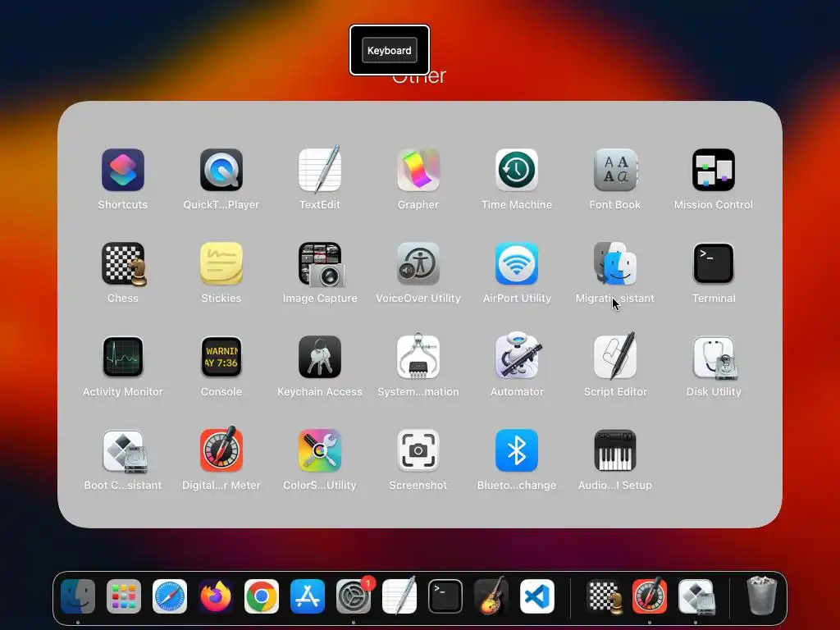Launch VoiceOver Utility
Viewport: 840px width, 630px height.
[418, 263]
